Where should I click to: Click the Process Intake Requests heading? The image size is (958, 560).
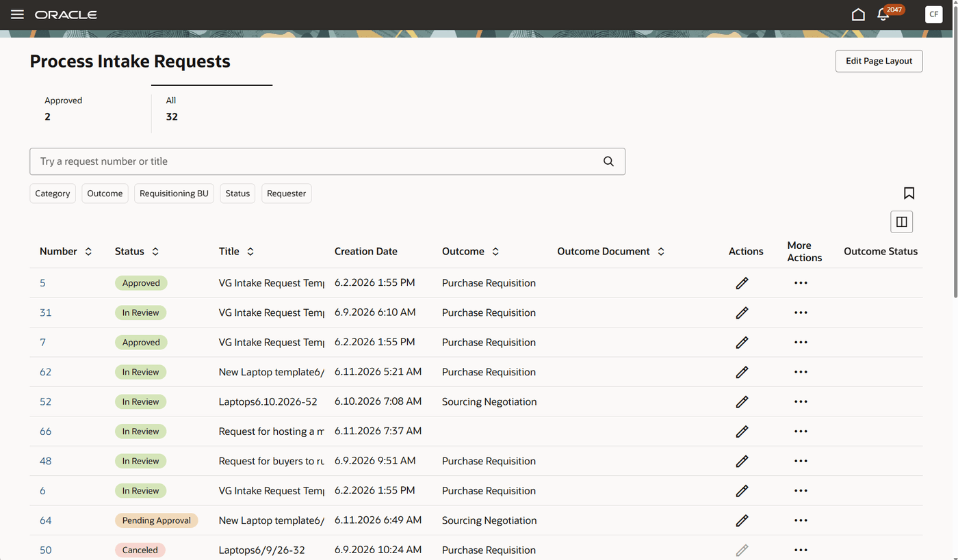click(x=130, y=61)
